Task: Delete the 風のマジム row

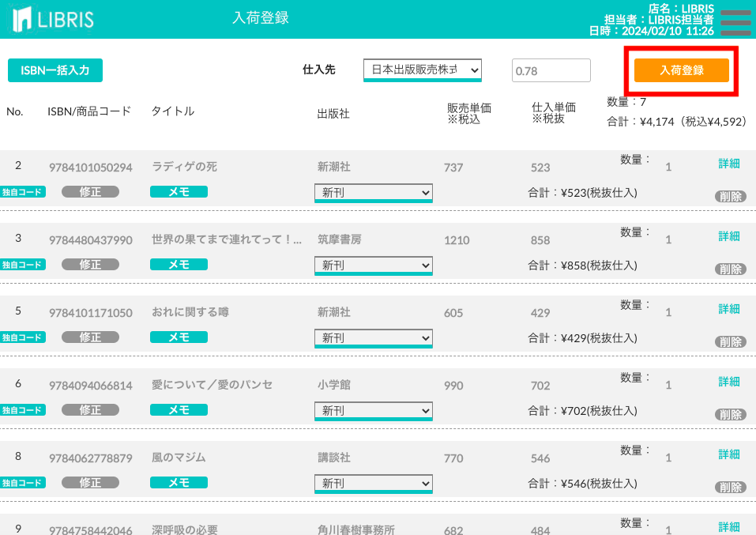Action: coord(731,488)
